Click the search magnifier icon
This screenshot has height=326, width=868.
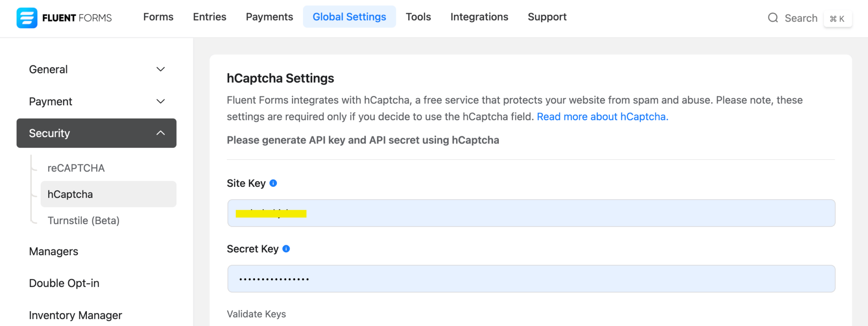click(773, 18)
